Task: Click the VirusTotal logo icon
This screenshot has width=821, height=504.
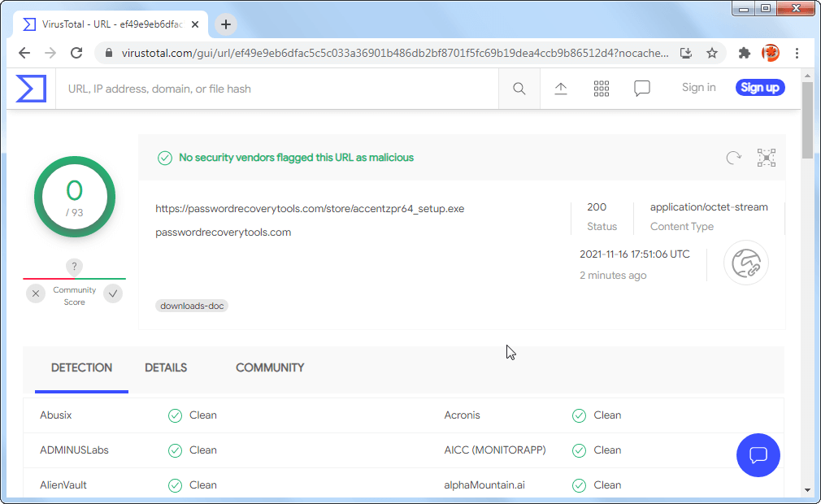Action: tap(31, 88)
